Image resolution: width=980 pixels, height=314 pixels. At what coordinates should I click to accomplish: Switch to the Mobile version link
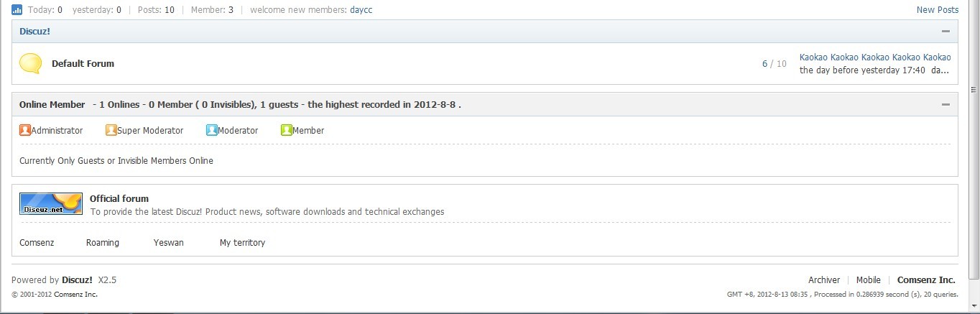pyautogui.click(x=868, y=280)
